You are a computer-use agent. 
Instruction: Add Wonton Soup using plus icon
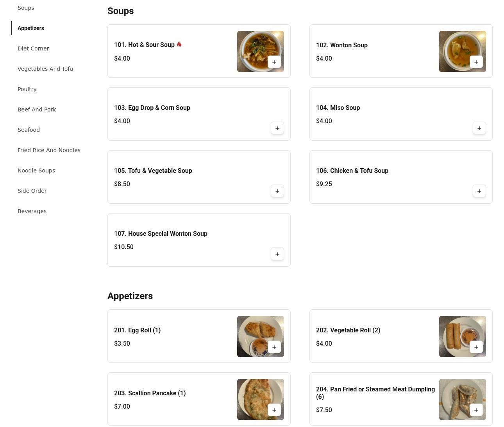pyautogui.click(x=476, y=62)
